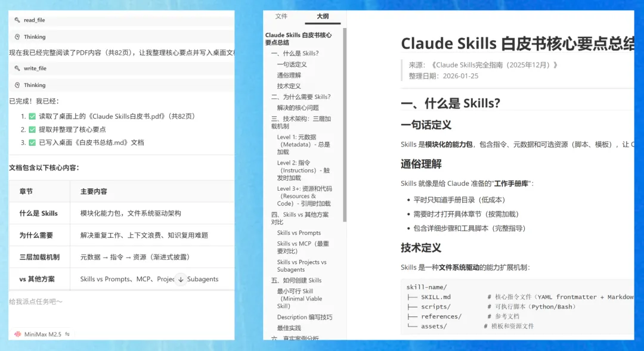Click the 主要内容 table header cell

click(x=153, y=191)
